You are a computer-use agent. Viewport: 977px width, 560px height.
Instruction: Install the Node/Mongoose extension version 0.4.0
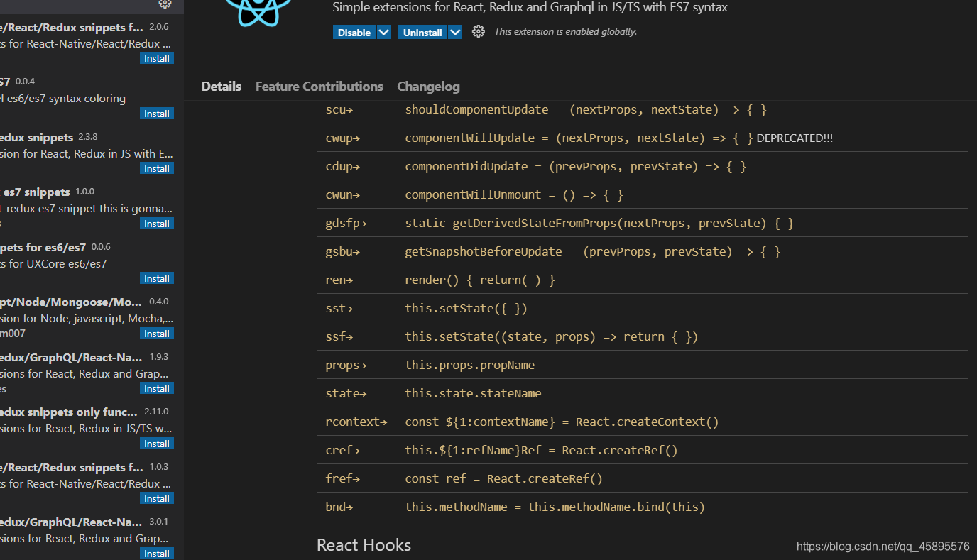tap(157, 334)
